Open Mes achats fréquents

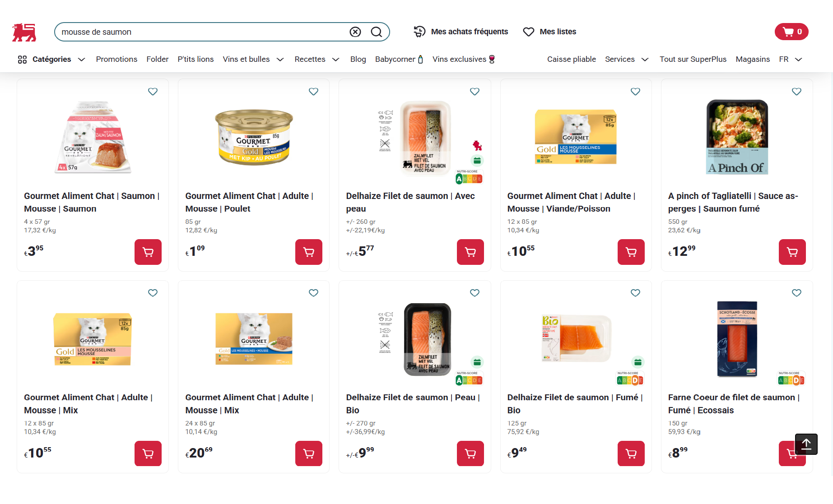coord(461,32)
